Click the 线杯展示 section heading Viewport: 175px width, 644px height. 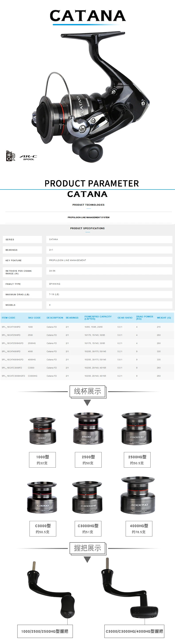87,391
